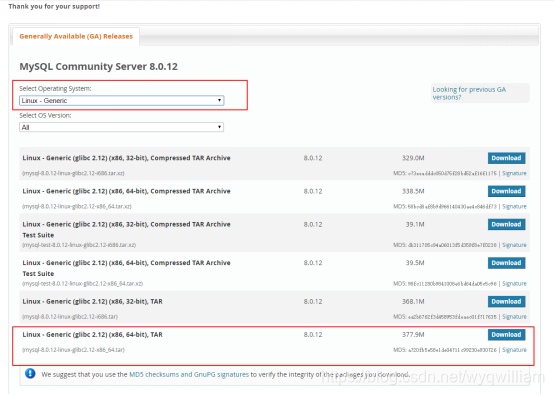Viewport: 554px width, 395px height.
Task: Open Signature link for mysql-8.0.12 i686.tar
Action: [514, 317]
